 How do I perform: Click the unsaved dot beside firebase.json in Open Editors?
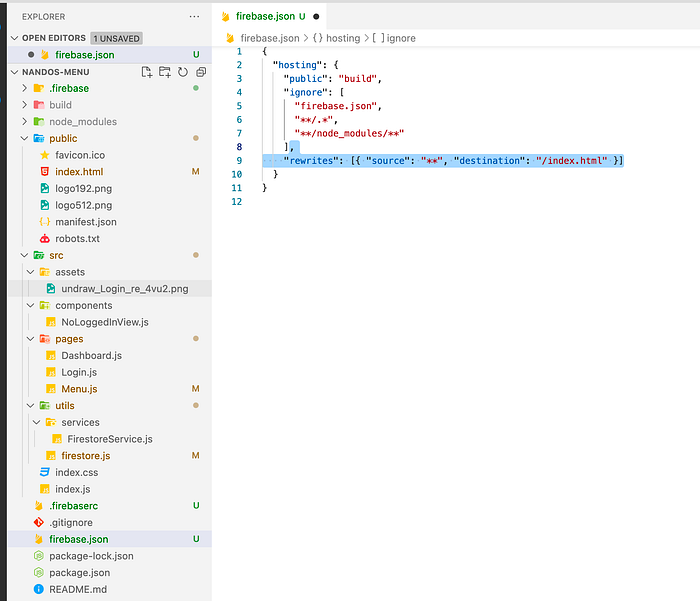click(x=31, y=54)
